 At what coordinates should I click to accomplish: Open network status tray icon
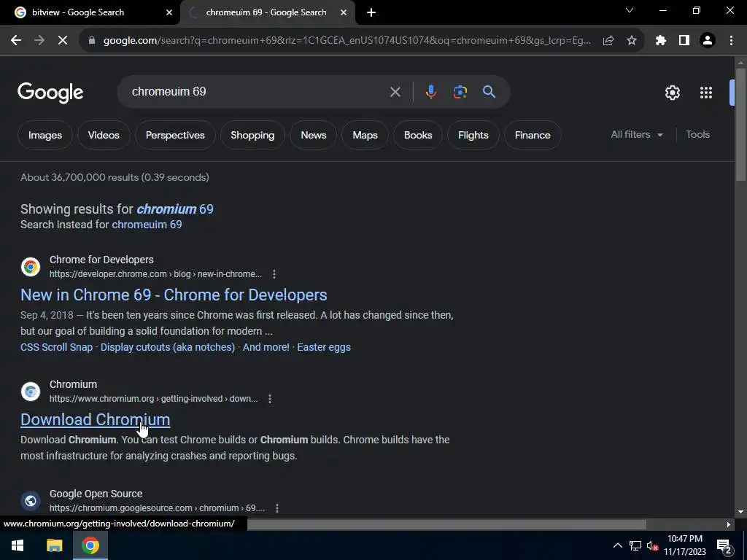coord(635,545)
